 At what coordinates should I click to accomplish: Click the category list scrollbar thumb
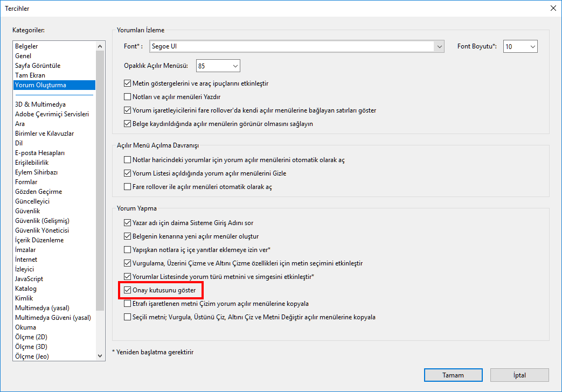(x=100, y=180)
